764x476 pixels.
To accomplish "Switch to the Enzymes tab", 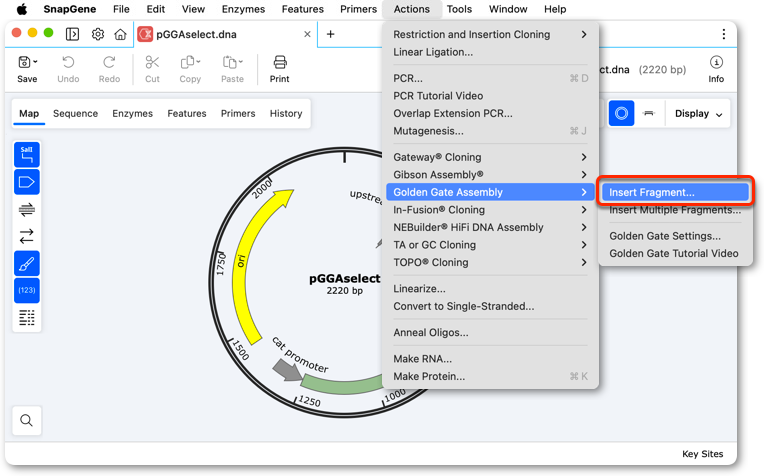I will [x=133, y=114].
